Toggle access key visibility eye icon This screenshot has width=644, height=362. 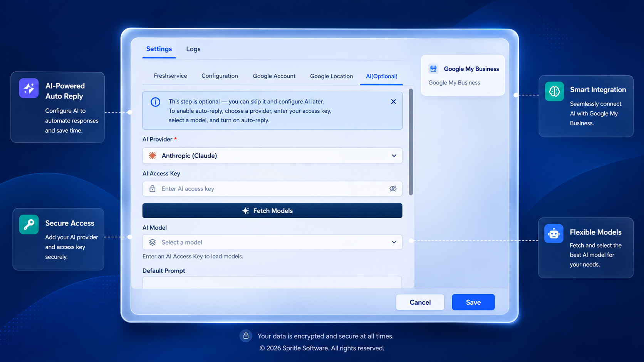click(393, 189)
